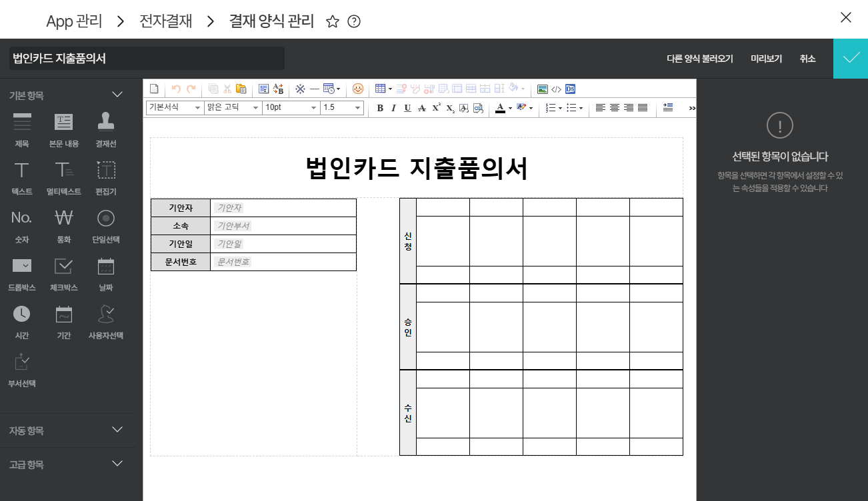
Task: Click 다른 양식 불러오기 button
Action: (699, 59)
